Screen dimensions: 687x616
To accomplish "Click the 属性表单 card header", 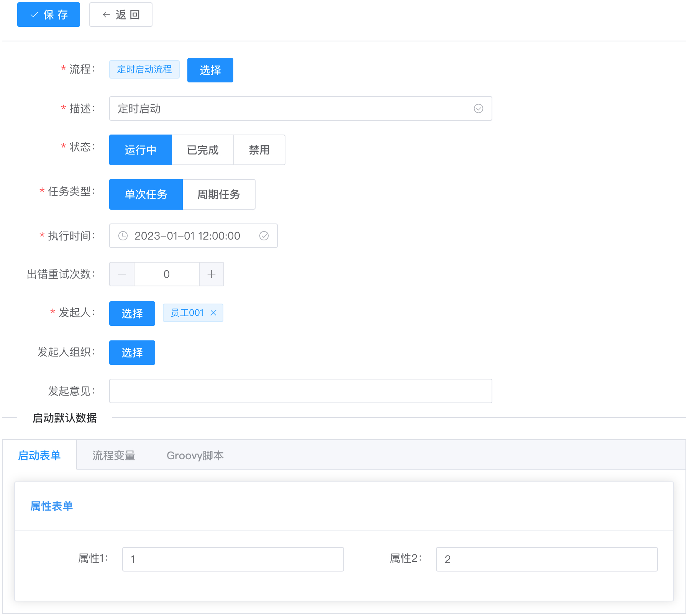I will 344,506.
